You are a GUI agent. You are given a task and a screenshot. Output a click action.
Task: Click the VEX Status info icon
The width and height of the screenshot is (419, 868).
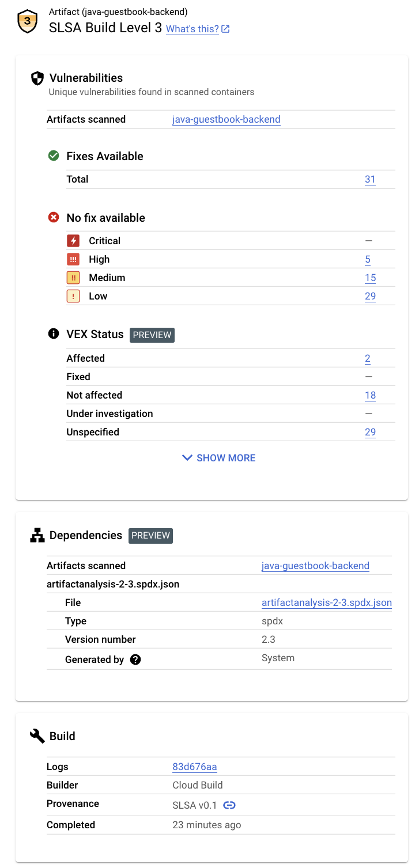(x=53, y=334)
